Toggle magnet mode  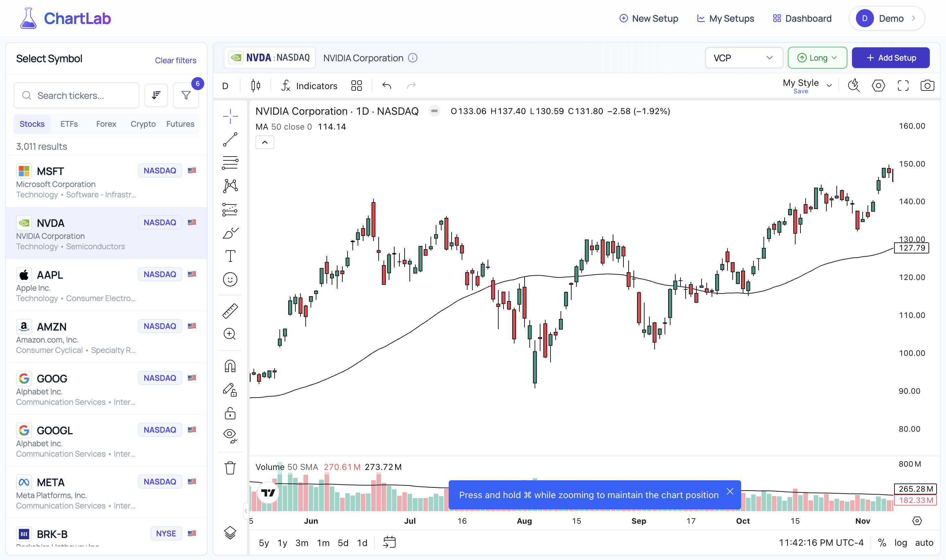[230, 366]
